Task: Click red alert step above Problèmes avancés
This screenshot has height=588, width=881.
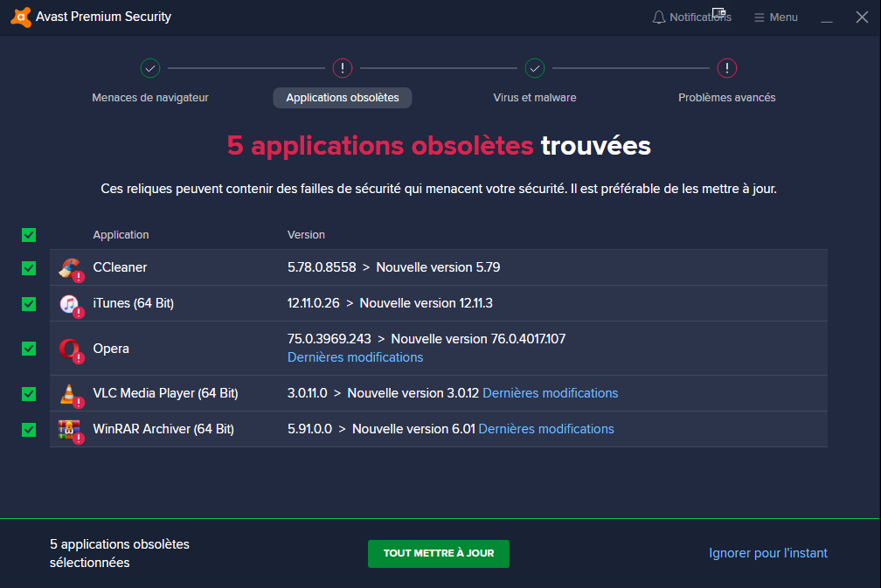Action: pyautogui.click(x=726, y=68)
